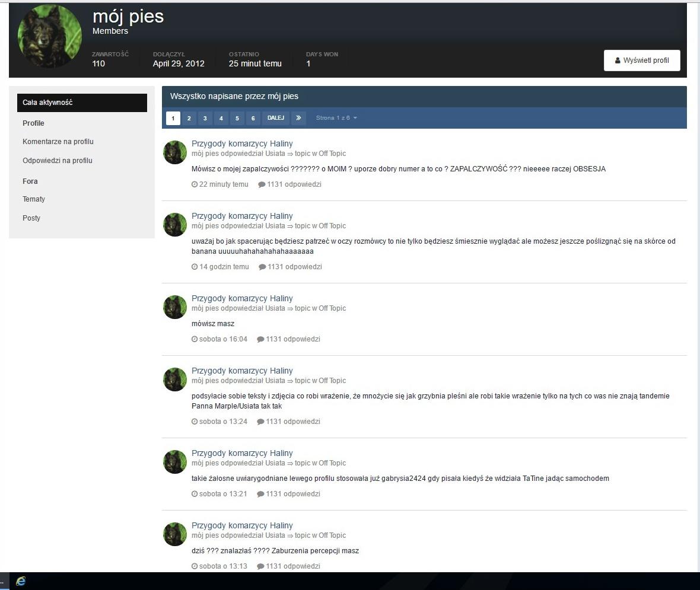Screen dimensions: 700x590
Task: Select Odpowiedzi na profilu filter
Action: [58, 160]
